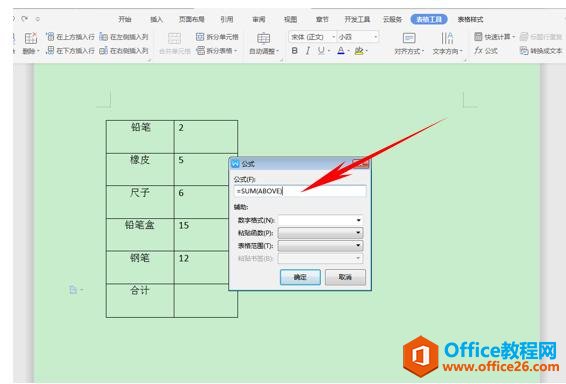Open the Delete (删除) dropdown arrow
Viewport: 566px width, 384px height.
click(38, 51)
